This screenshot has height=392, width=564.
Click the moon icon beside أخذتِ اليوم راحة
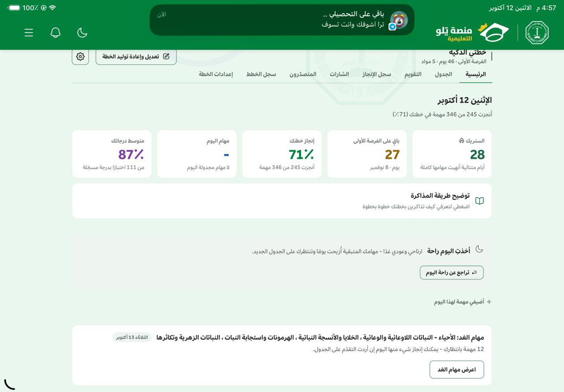tap(479, 249)
